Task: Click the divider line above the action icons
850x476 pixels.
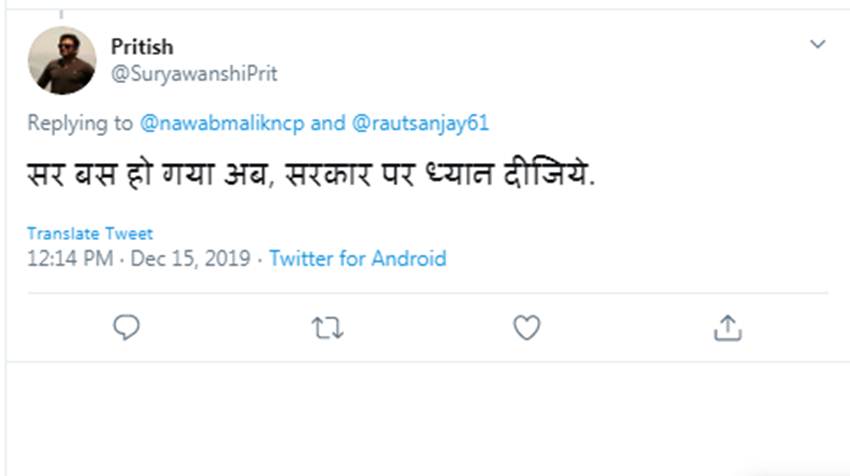Action: pos(425,293)
